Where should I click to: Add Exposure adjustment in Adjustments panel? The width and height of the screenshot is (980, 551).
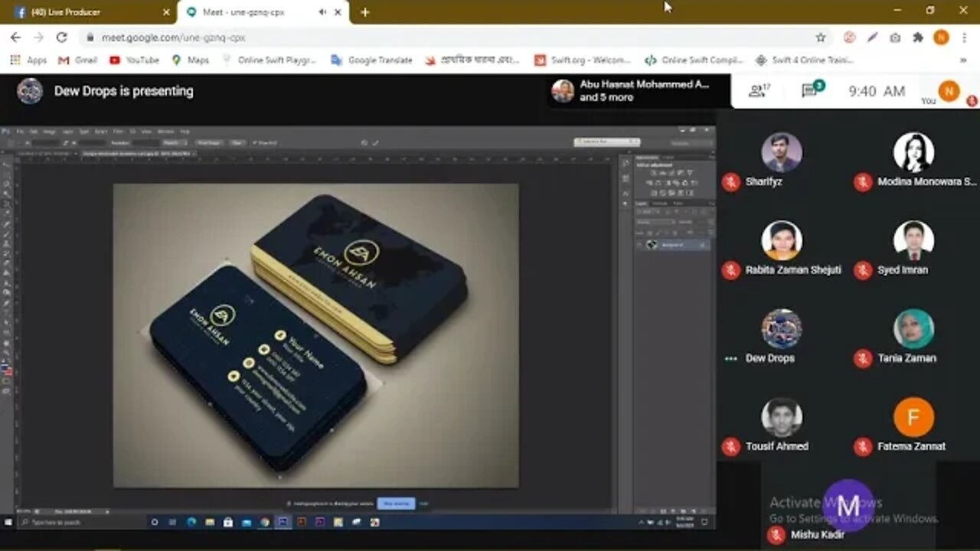(x=680, y=173)
